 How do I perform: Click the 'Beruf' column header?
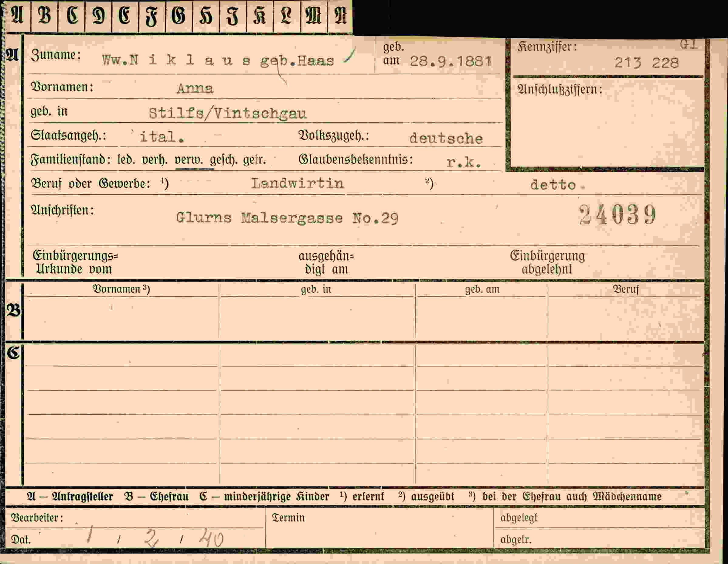(x=626, y=289)
